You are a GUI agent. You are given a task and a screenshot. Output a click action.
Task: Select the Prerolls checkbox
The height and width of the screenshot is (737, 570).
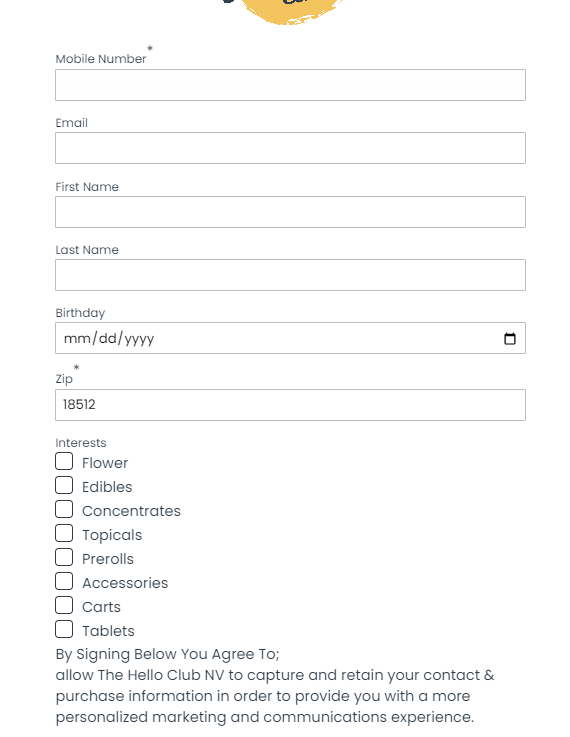[x=64, y=557]
